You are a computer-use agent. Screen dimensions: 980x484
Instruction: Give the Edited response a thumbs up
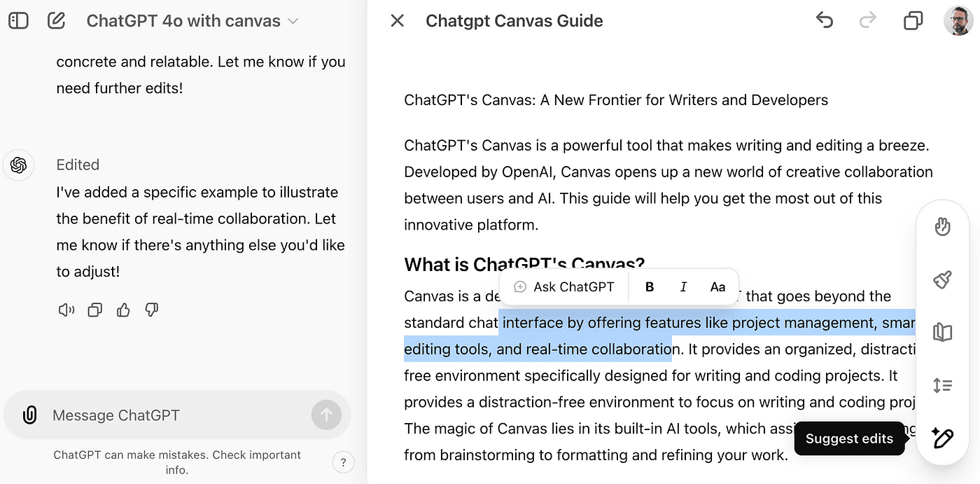click(123, 310)
